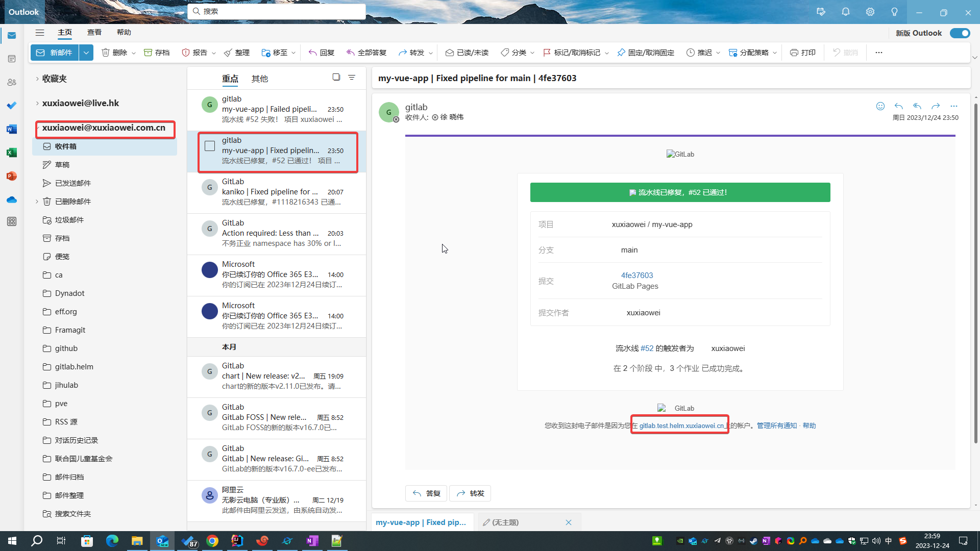The image size is (980, 551).
Task: Expand the 新邮件 dropdown arrow
Action: pyautogui.click(x=86, y=53)
